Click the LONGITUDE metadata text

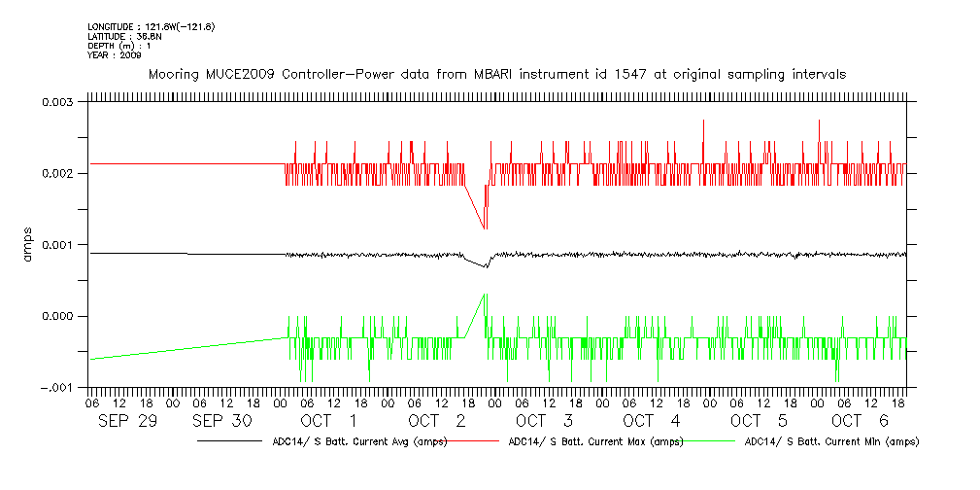(x=151, y=26)
